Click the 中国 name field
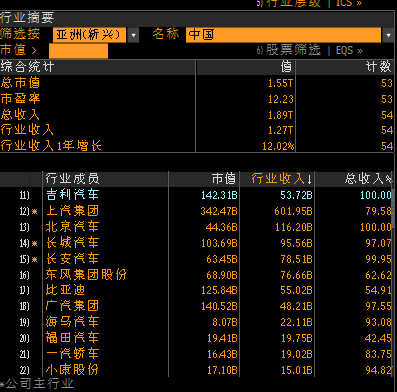 pos(283,35)
